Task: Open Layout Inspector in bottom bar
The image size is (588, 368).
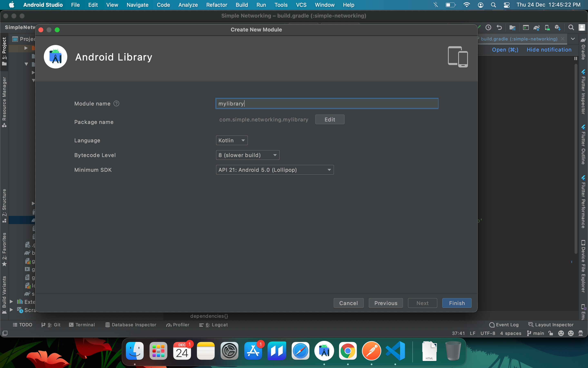Action: (x=551, y=325)
